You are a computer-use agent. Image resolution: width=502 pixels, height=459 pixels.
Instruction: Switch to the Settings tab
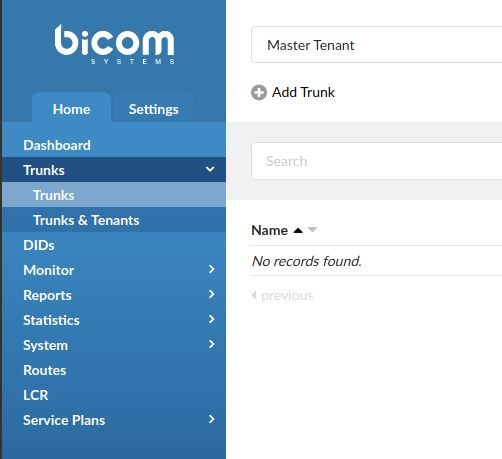pos(153,107)
